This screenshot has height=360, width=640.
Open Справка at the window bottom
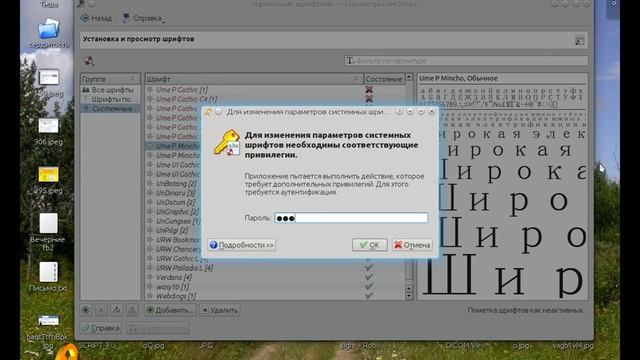[x=101, y=328]
